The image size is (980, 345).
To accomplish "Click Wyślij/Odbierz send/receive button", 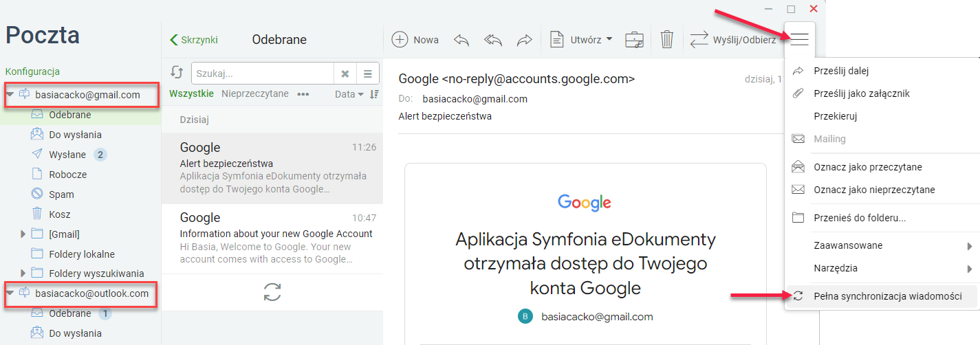I will click(733, 40).
